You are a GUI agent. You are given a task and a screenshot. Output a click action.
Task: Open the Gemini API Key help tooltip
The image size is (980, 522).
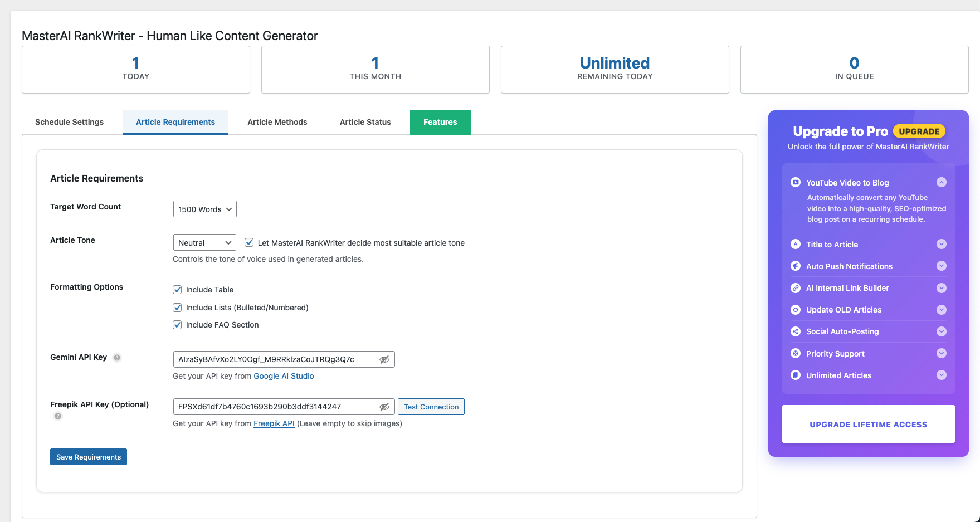[117, 358]
